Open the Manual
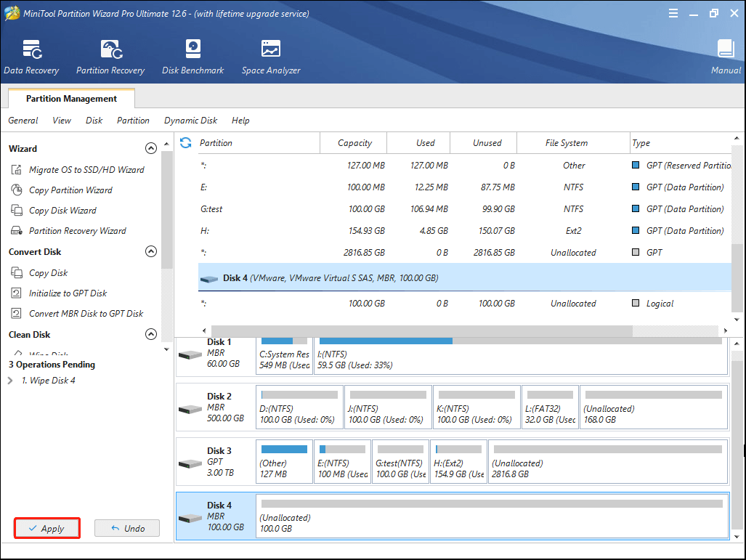The height and width of the screenshot is (560, 746). [726, 57]
